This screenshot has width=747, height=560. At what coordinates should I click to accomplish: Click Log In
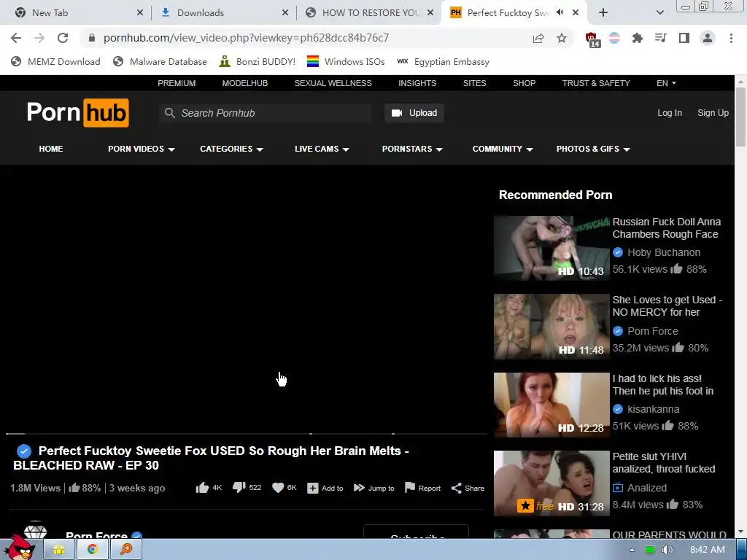(670, 113)
